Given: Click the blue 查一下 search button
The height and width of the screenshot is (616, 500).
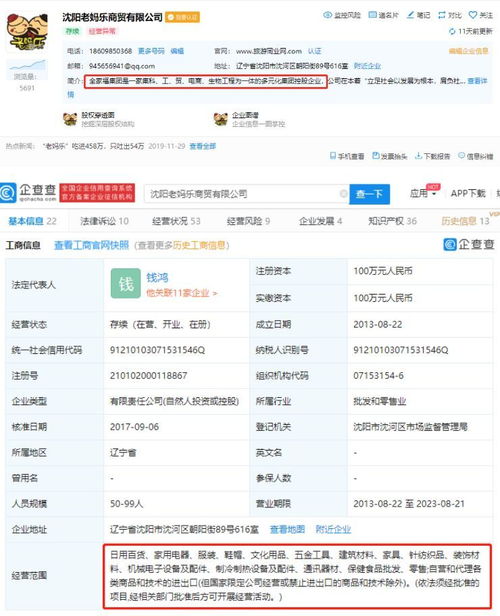Looking at the screenshot, I should [x=369, y=194].
